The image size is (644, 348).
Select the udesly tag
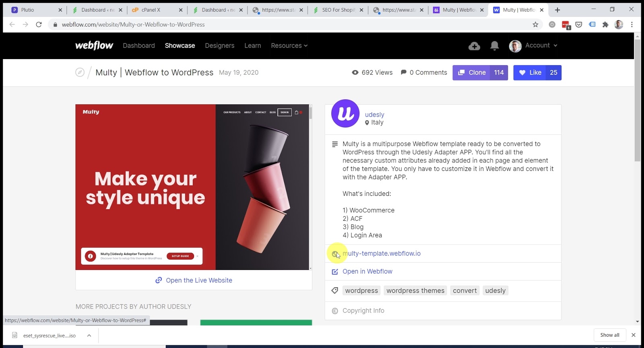pos(495,290)
